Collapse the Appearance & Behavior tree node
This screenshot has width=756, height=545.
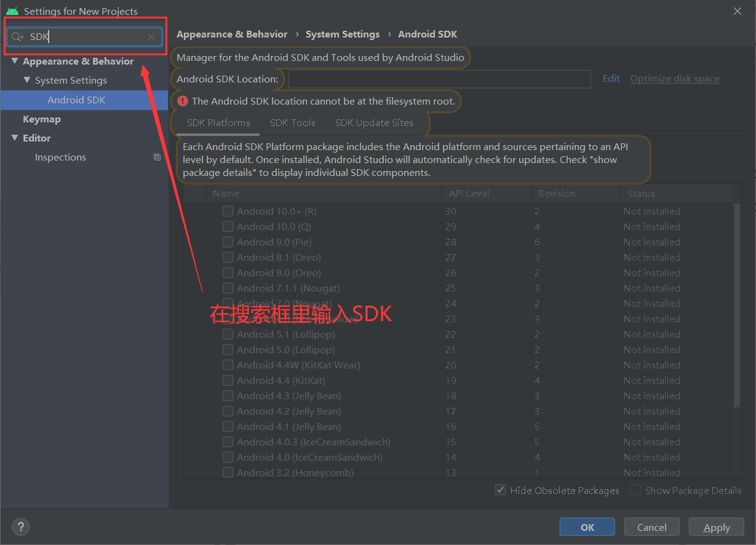coord(15,62)
